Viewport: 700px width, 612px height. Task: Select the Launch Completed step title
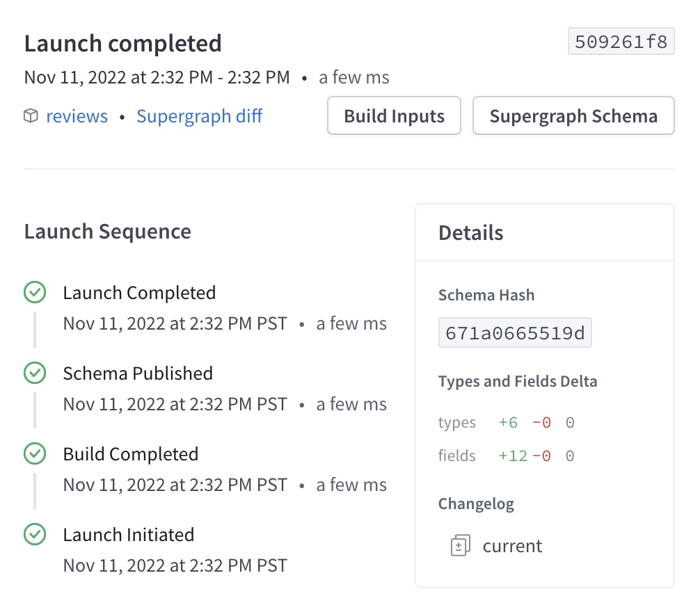click(139, 293)
